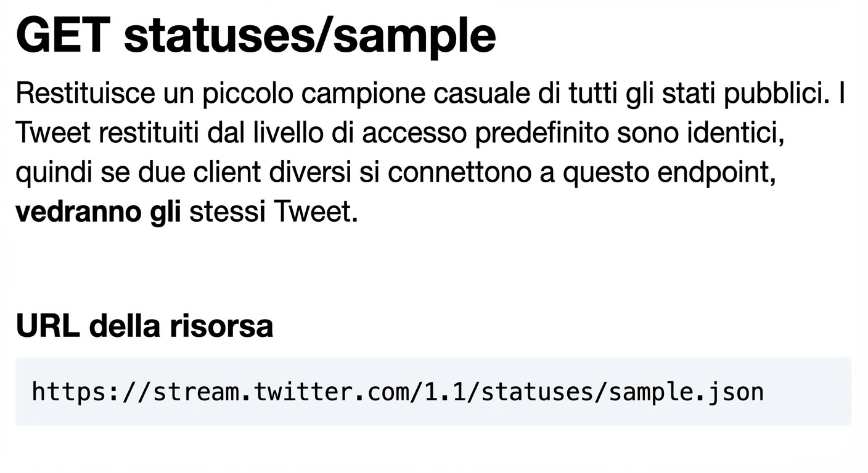This screenshot has height=473, width=868.
Task: Click the "URL della risorsa" section heading
Action: pos(144,326)
